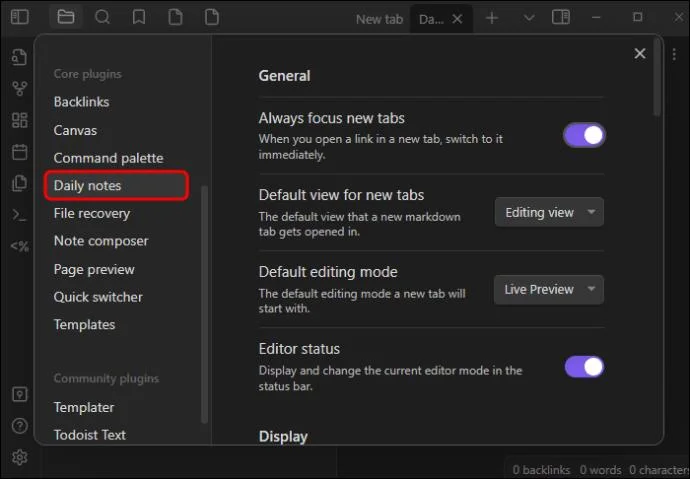Toggle the right sidebar panel icon
The image size is (690, 479).
tap(561, 18)
